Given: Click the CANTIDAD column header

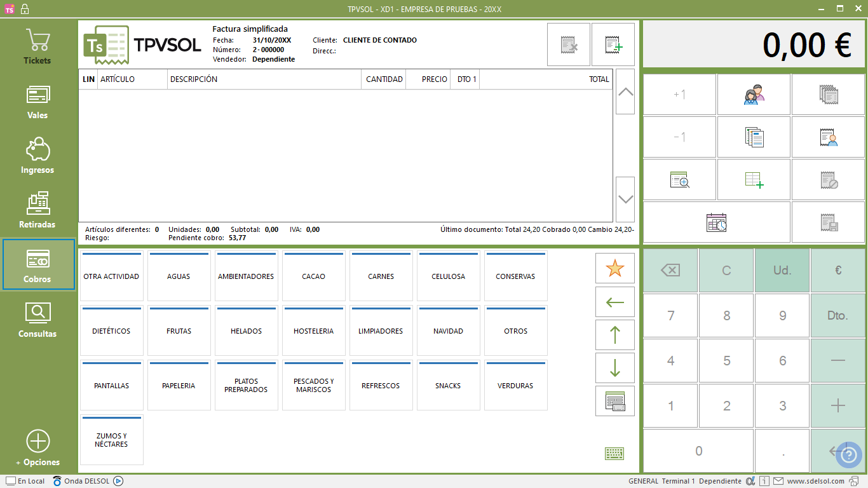Looking at the screenshot, I should 384,79.
